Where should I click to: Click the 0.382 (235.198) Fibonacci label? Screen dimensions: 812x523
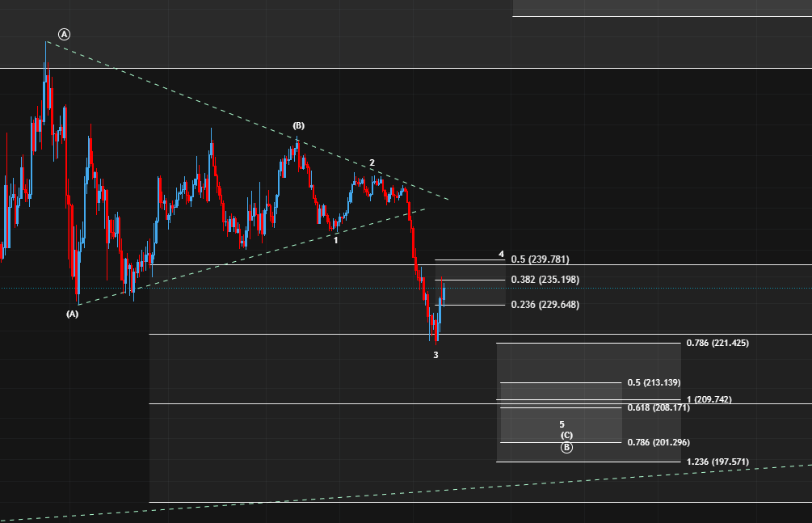(545, 280)
